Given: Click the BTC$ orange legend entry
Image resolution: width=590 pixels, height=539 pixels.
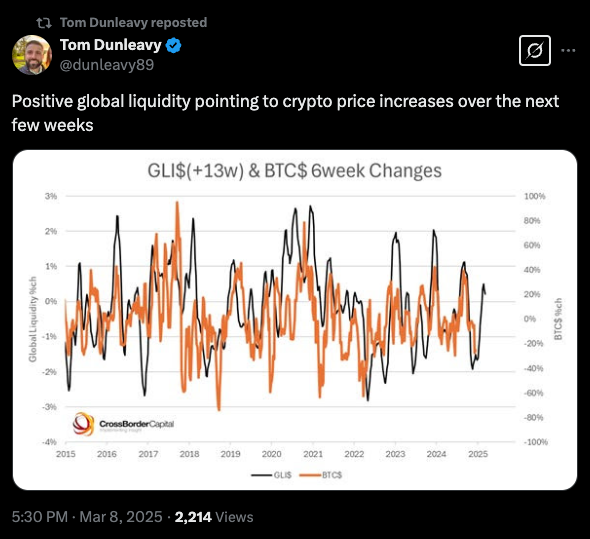Looking at the screenshot, I should tap(321, 475).
